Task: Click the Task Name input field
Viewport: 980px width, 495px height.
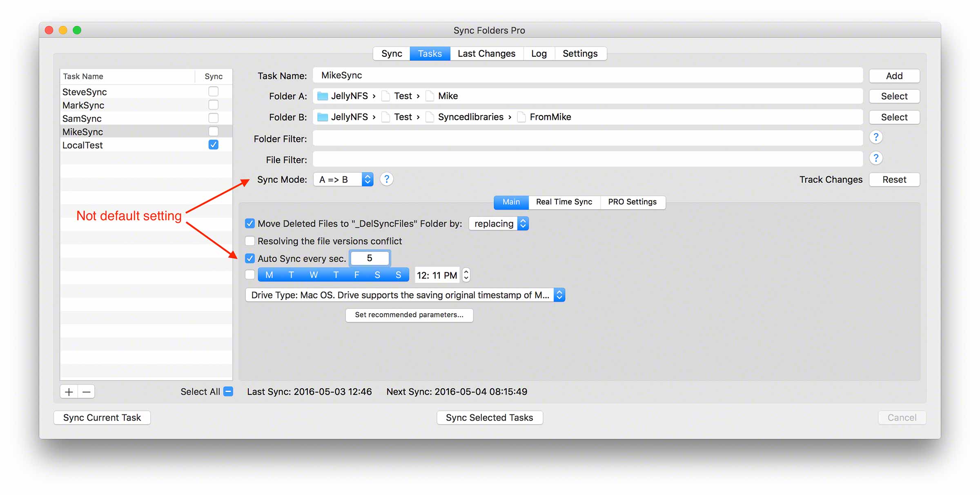Action: click(588, 75)
